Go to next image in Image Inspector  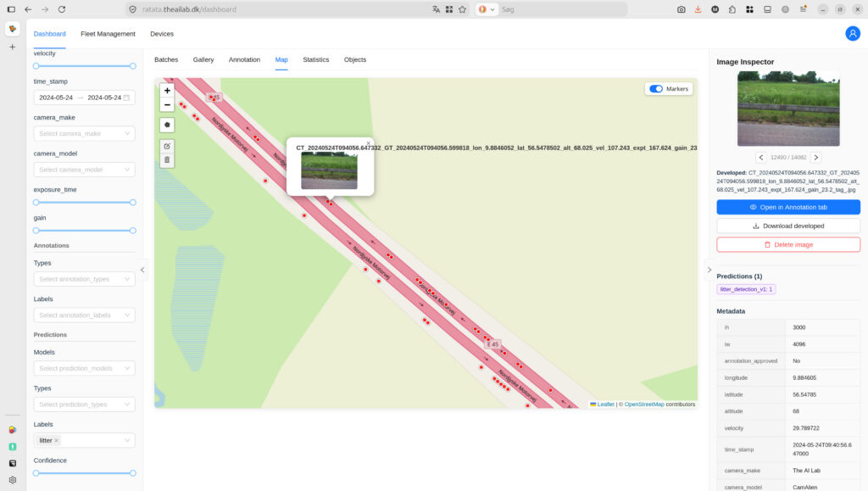[x=816, y=157]
